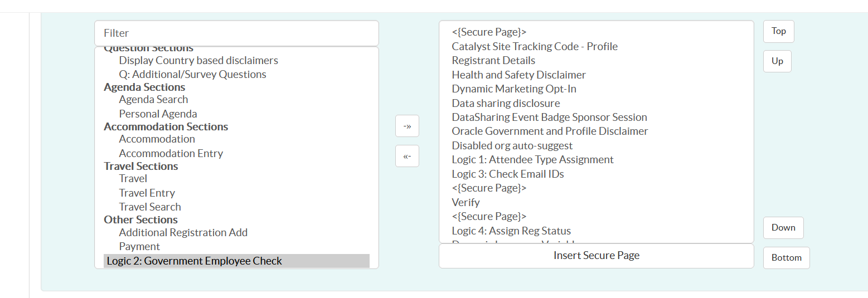Viewport: 868px width, 298px height.
Task: Select Agenda Search in available list
Action: click(x=153, y=100)
